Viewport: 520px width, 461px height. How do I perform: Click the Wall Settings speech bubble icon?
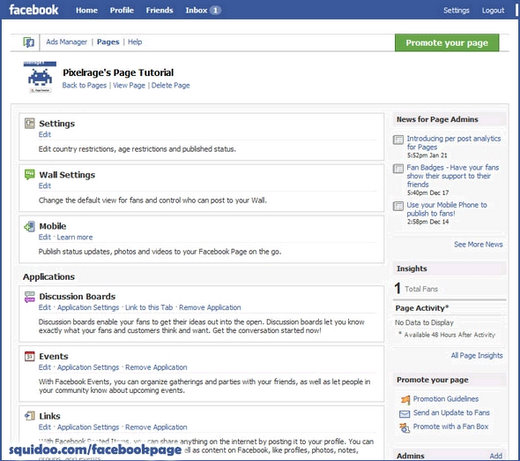pos(30,174)
